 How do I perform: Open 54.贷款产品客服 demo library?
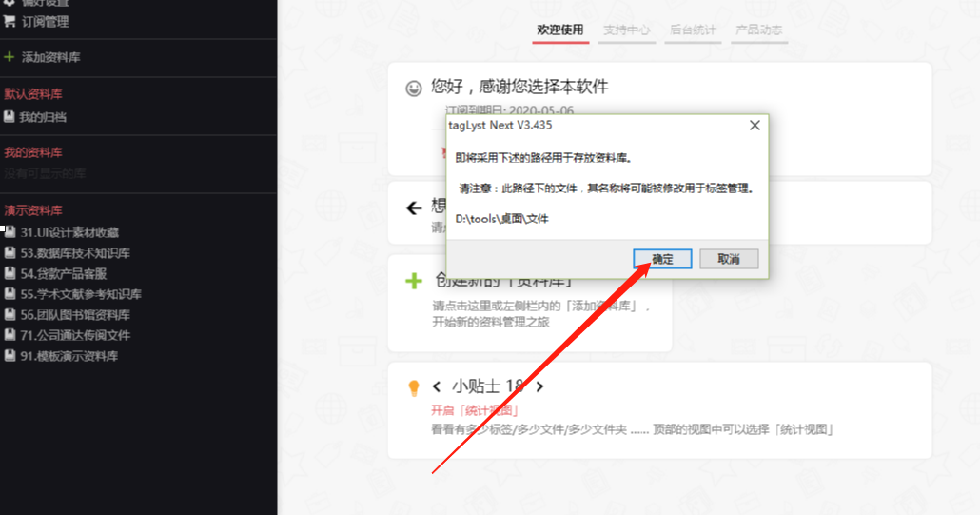point(63,274)
